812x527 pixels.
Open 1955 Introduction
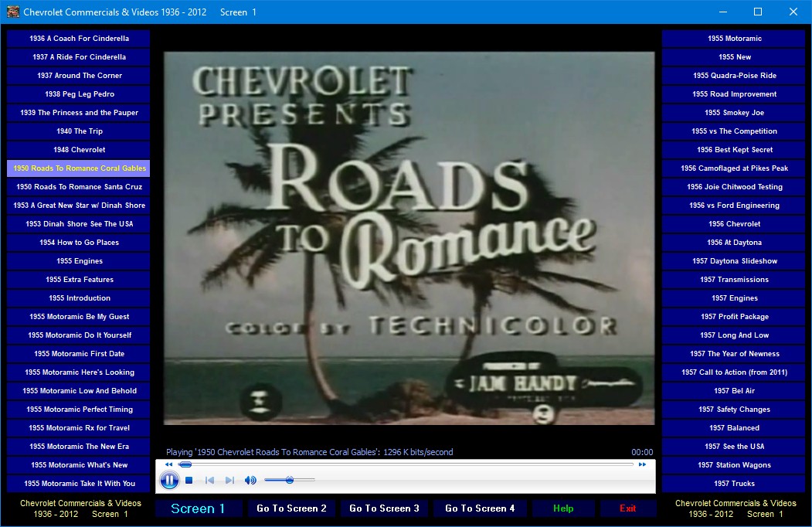pos(79,298)
